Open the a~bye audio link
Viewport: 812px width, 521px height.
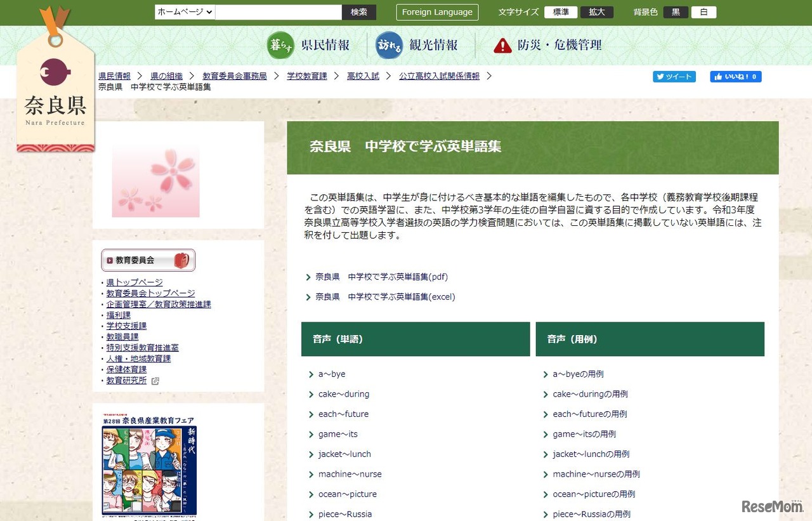331,374
